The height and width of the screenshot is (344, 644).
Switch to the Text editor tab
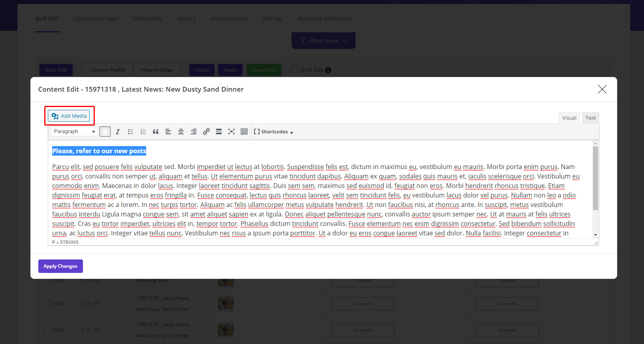click(x=590, y=118)
